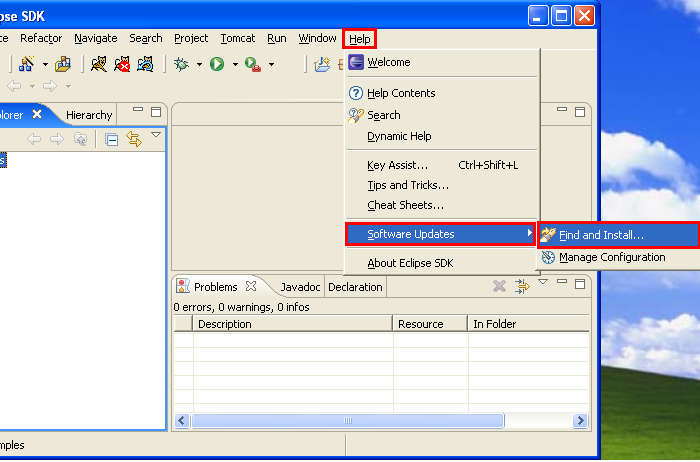Switch to the Javadoc tab
Screen dimensions: 700x462
click(x=300, y=287)
